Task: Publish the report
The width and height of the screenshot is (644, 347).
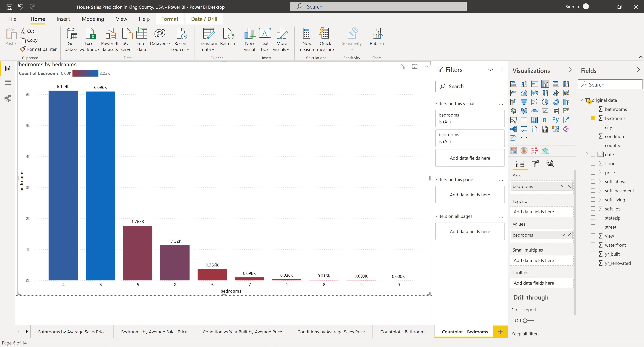Action: point(377,37)
